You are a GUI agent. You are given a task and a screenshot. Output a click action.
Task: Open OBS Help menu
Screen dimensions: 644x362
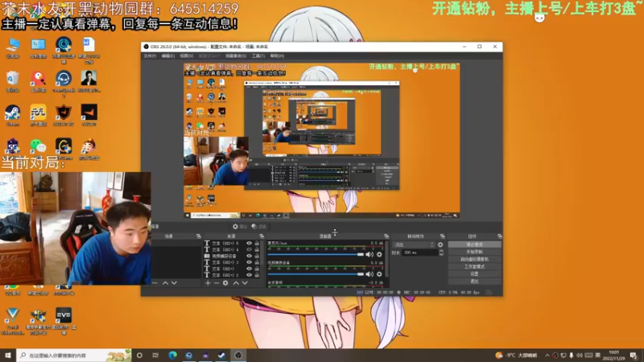pos(277,56)
